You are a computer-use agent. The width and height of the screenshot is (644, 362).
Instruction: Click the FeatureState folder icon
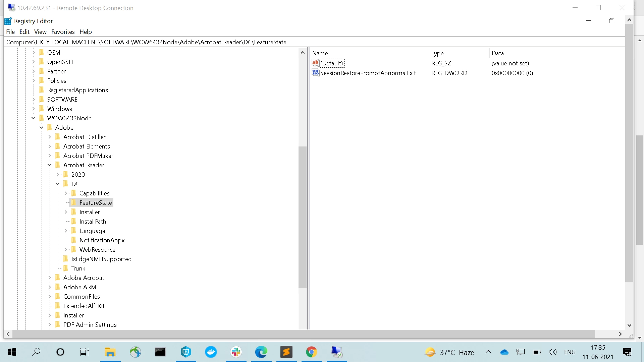[74, 202]
